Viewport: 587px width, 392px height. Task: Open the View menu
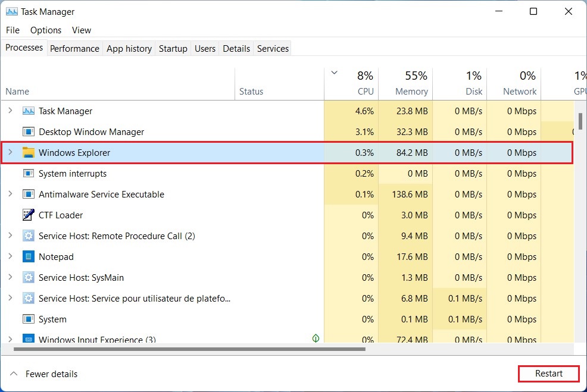[x=81, y=30]
